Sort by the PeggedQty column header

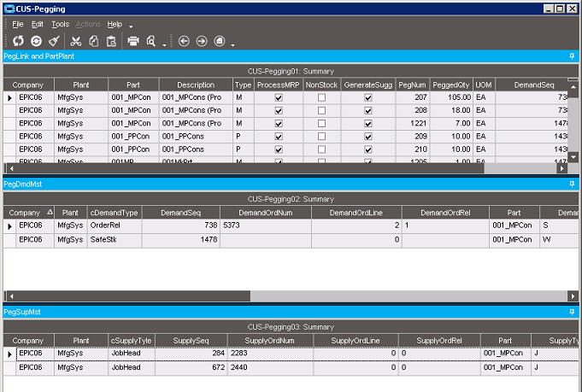click(x=451, y=85)
